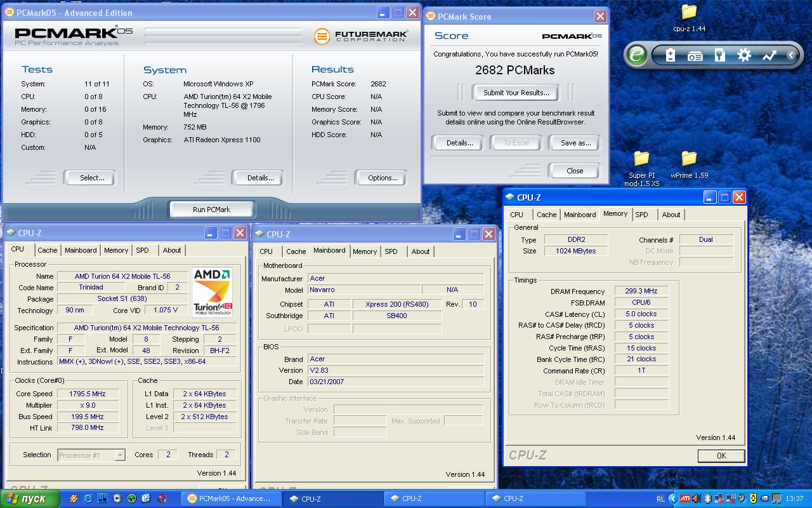Open About tab in middle CPU-Z window

(x=421, y=251)
